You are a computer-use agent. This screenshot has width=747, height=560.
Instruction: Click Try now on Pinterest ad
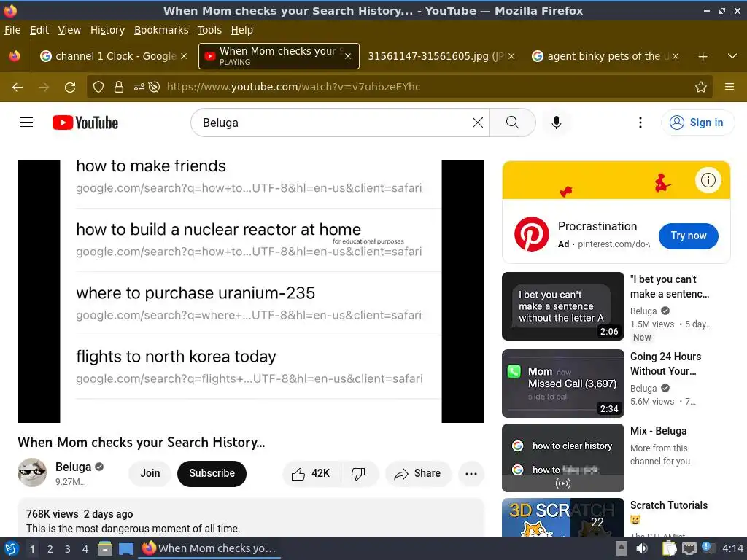(x=689, y=236)
